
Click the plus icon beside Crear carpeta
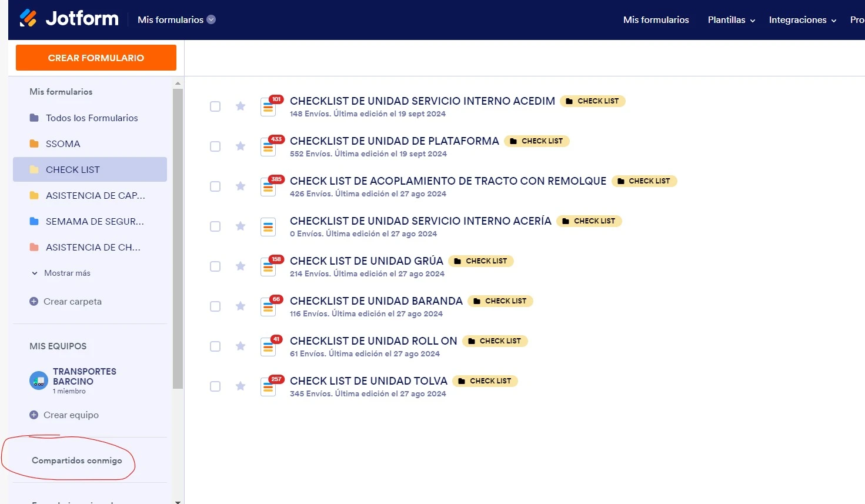pyautogui.click(x=34, y=302)
